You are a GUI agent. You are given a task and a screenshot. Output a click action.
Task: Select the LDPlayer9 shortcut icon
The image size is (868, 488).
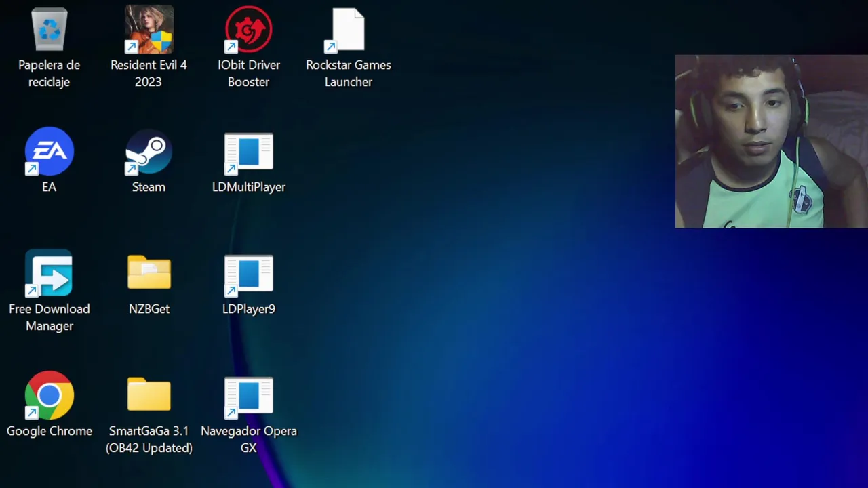(248, 276)
